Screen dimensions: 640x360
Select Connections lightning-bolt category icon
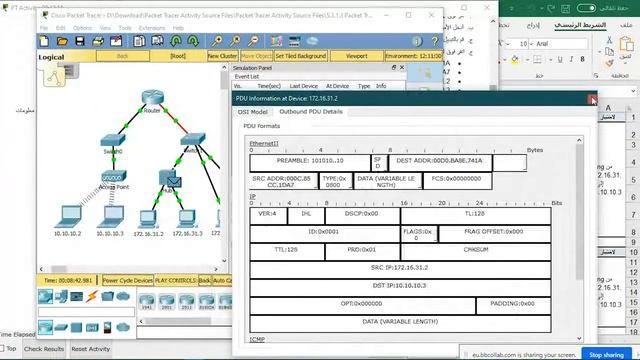[x=92, y=296]
